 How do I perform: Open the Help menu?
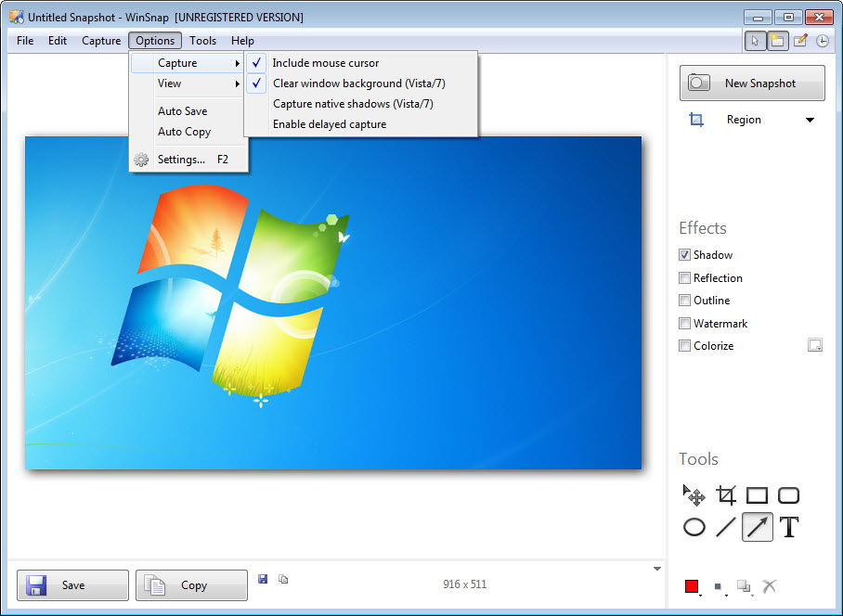[x=242, y=41]
